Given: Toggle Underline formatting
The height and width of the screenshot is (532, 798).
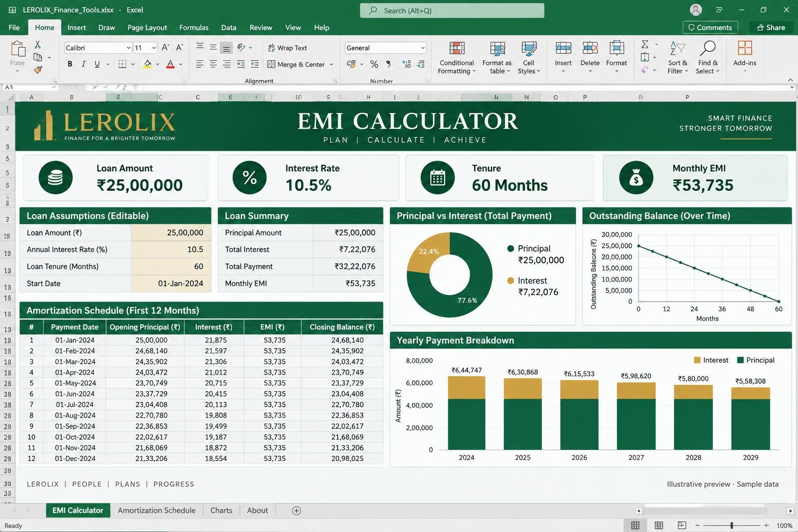Looking at the screenshot, I should (97, 64).
